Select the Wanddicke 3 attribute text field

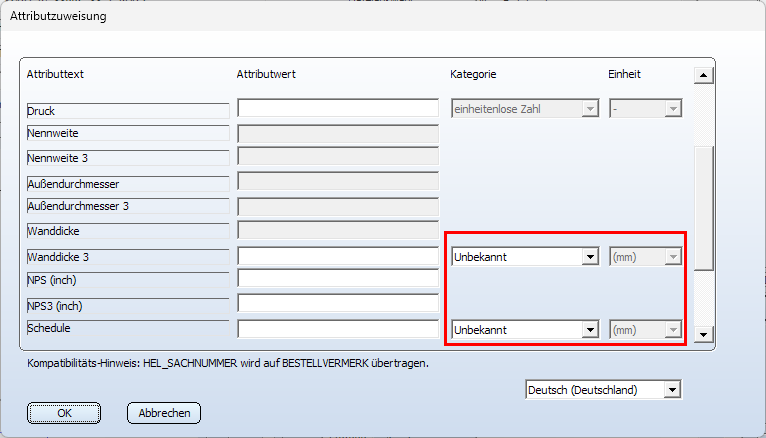128,257
